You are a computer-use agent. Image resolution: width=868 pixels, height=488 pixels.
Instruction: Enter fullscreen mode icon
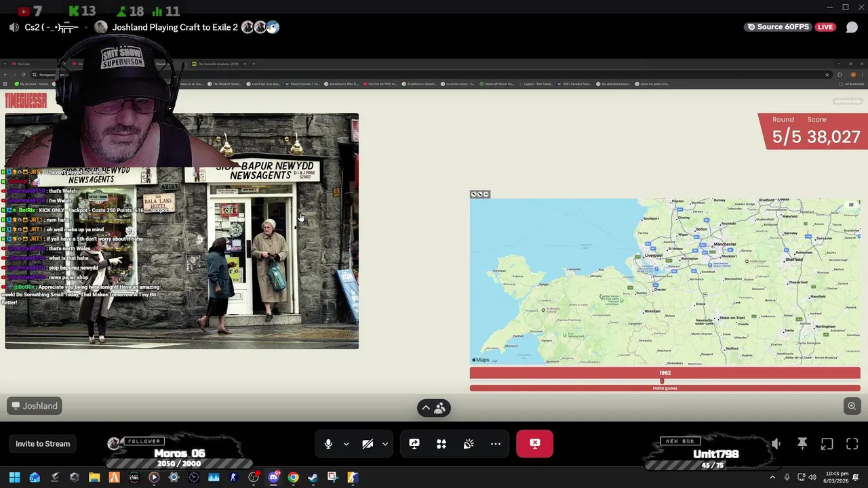pos(852,444)
